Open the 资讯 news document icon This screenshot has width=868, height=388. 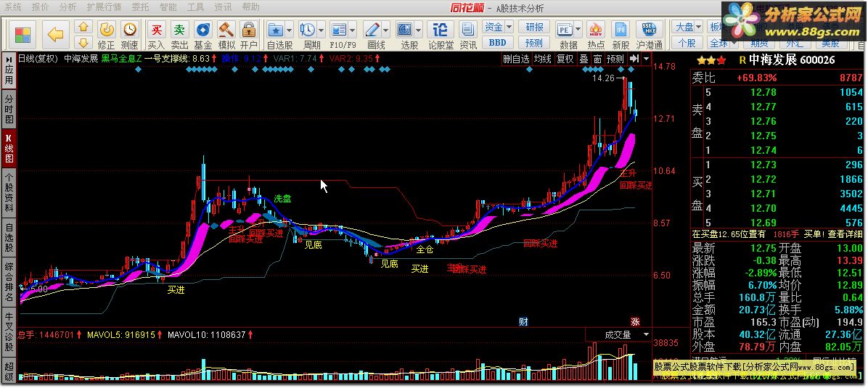(x=468, y=35)
